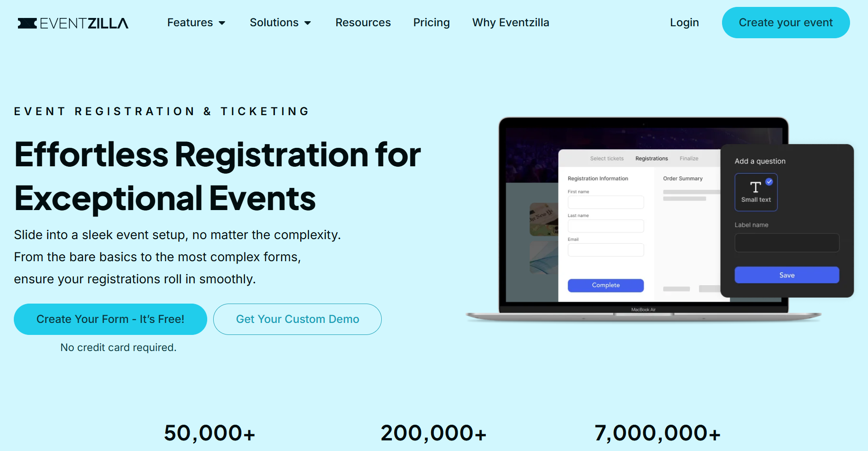Open the Resources menu

363,23
